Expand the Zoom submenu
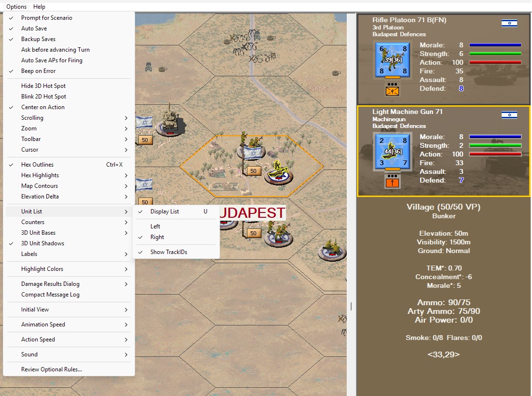Viewport: 532px width, 396px height. coord(69,128)
